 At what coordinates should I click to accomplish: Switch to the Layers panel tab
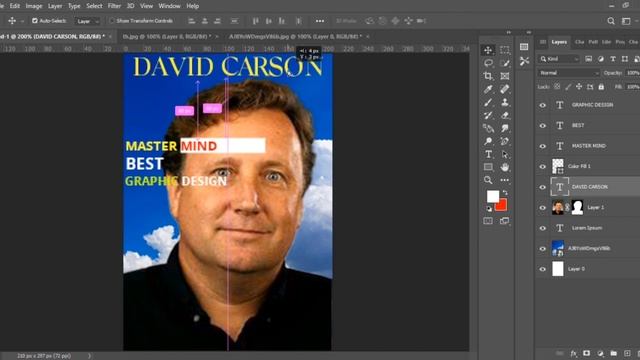559,42
